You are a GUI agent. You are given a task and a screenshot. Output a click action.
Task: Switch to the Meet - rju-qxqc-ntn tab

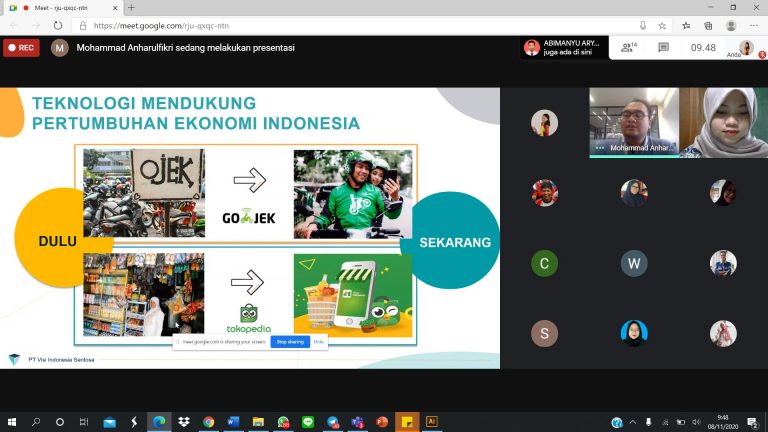[x=61, y=8]
